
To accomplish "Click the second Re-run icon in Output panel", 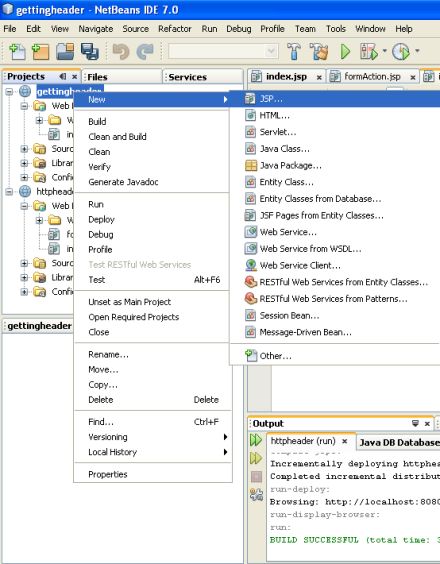I will pos(256,458).
